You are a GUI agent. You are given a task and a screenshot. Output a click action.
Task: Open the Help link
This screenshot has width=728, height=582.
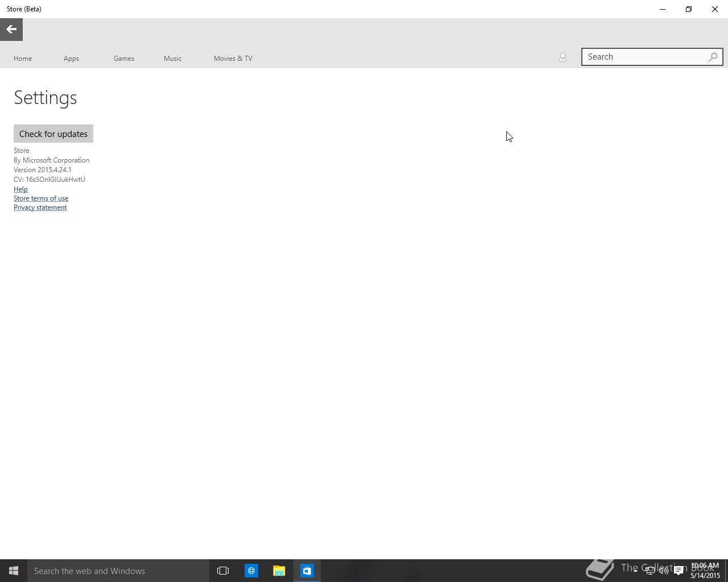coord(20,189)
